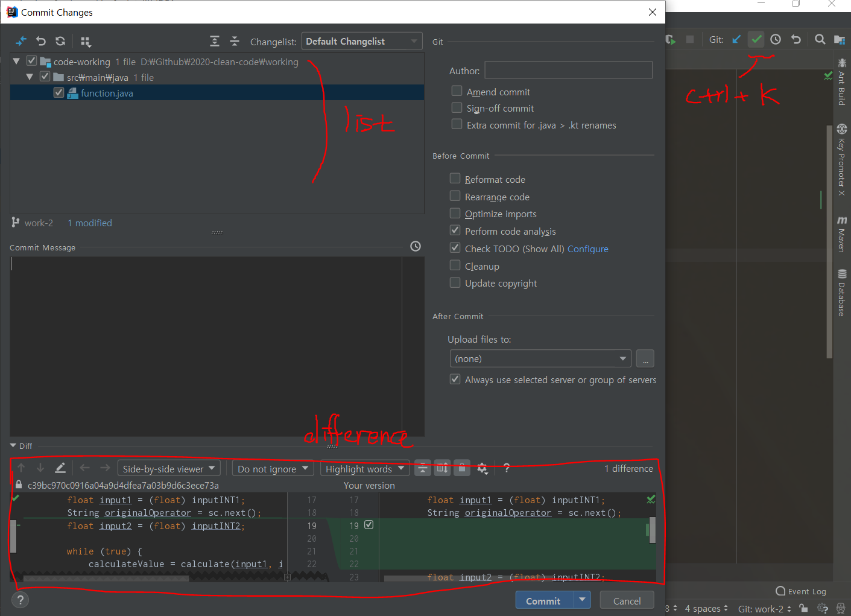Click the browse button next to upload server
Image resolution: width=851 pixels, height=616 pixels.
click(645, 358)
